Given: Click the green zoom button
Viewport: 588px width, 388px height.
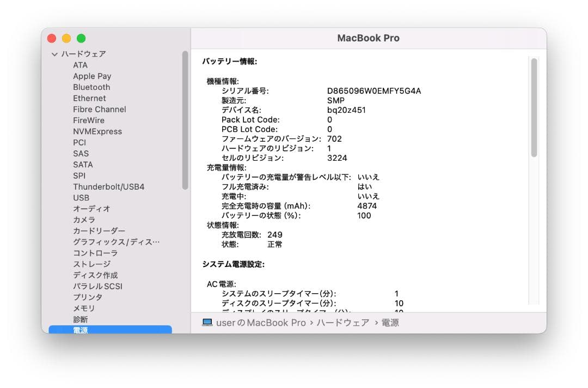Looking at the screenshot, I should tap(81, 38).
